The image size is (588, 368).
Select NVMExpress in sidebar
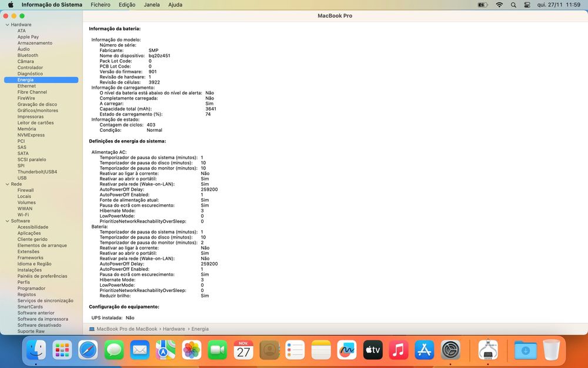[x=31, y=135]
